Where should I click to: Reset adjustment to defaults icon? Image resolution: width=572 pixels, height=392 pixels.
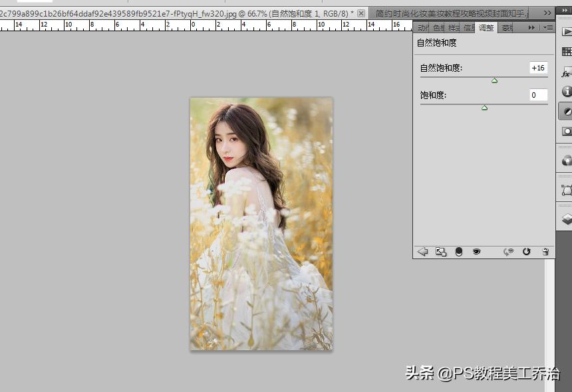527,252
